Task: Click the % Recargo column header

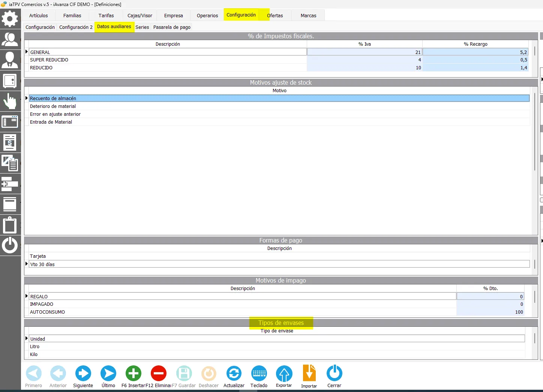Action: [475, 44]
